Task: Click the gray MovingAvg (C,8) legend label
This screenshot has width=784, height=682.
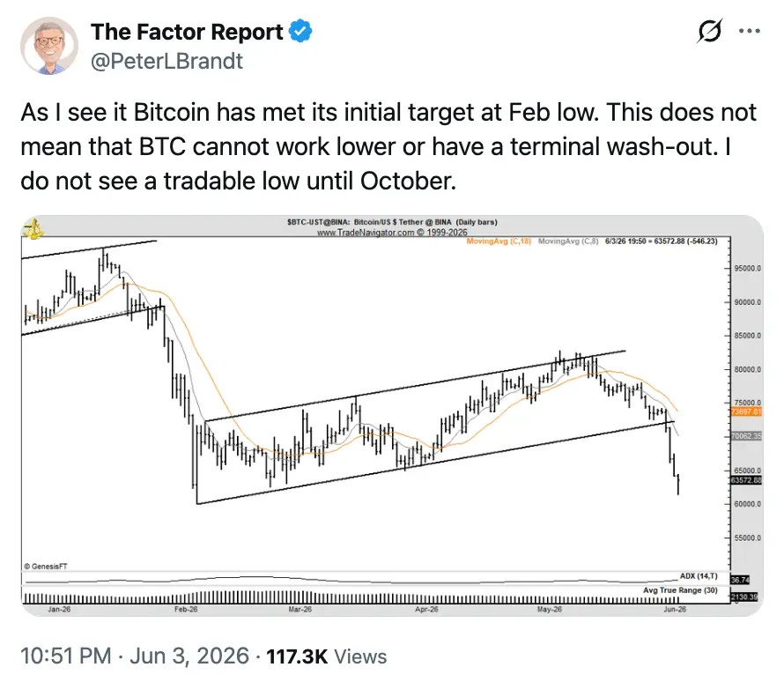Action: coord(568,241)
